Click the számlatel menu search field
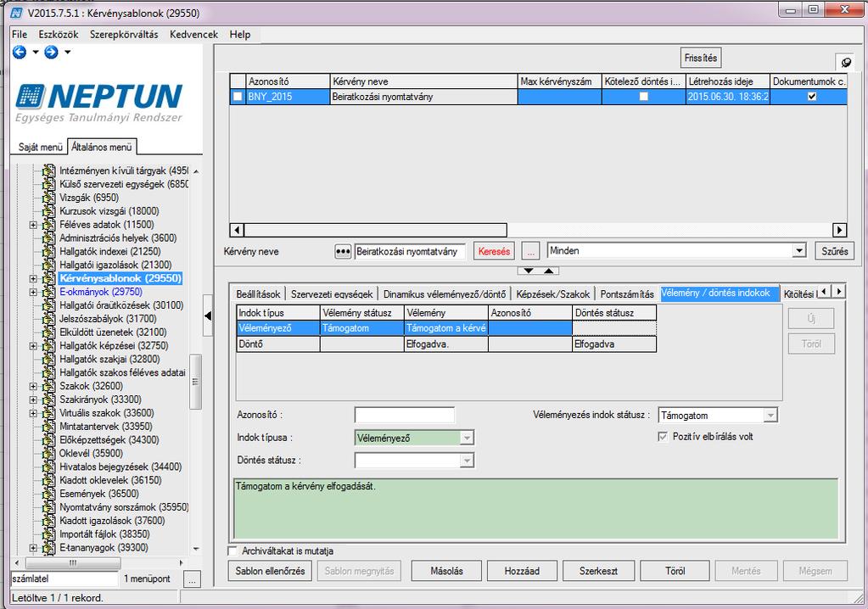 [64, 578]
